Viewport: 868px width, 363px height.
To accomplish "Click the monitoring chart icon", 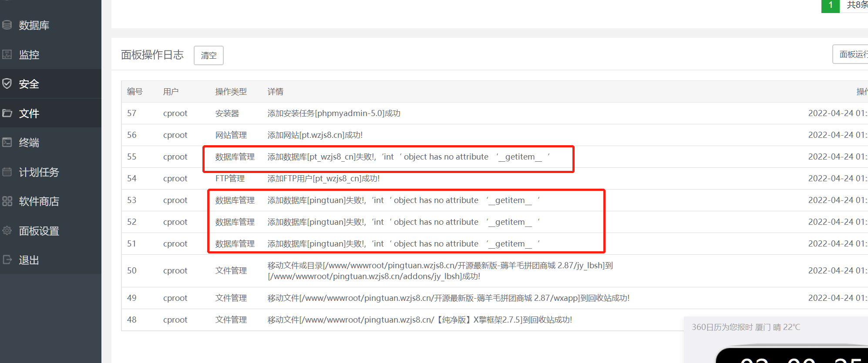I will pyautogui.click(x=7, y=55).
